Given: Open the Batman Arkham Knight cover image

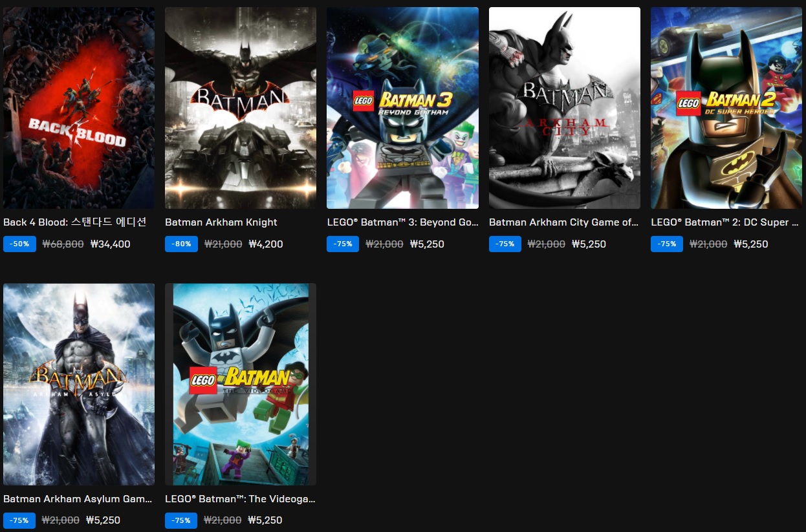Looking at the screenshot, I should coord(241,108).
